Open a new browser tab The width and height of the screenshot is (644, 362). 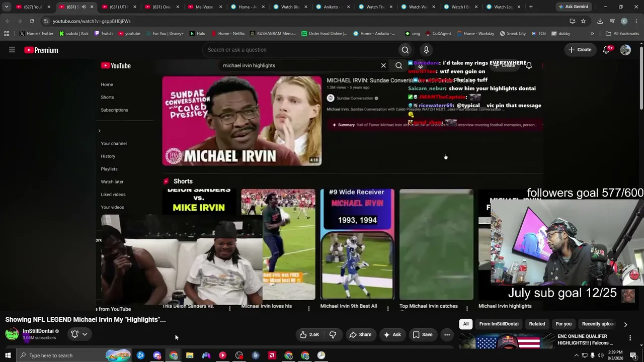[x=531, y=7]
